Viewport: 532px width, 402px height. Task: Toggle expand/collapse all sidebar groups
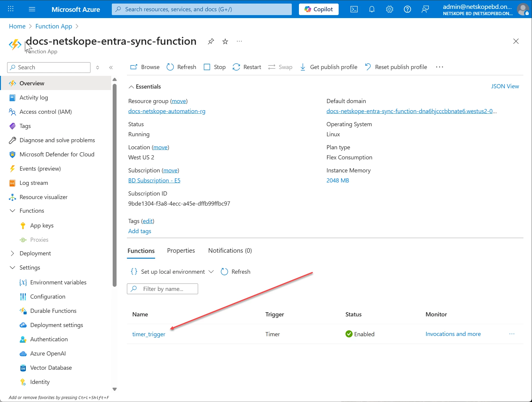point(98,68)
